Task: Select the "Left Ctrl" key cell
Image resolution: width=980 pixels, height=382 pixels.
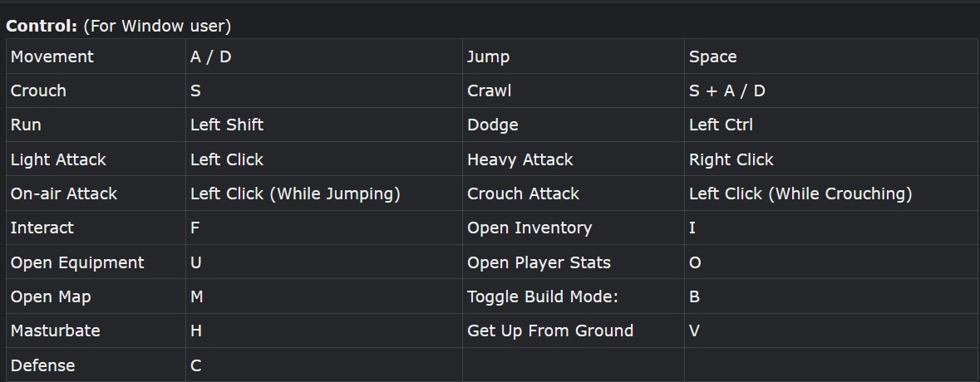Action: pos(721,125)
